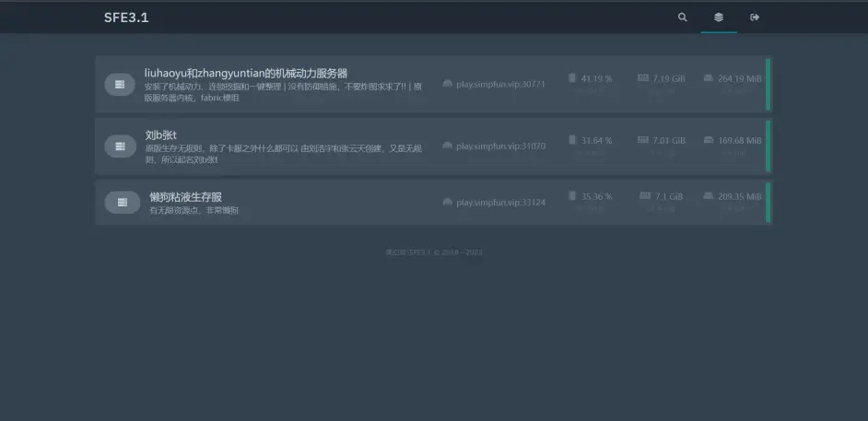Viewport: 868px width, 421px height.
Task: Open the 刘b张t server
Action: 160,134
